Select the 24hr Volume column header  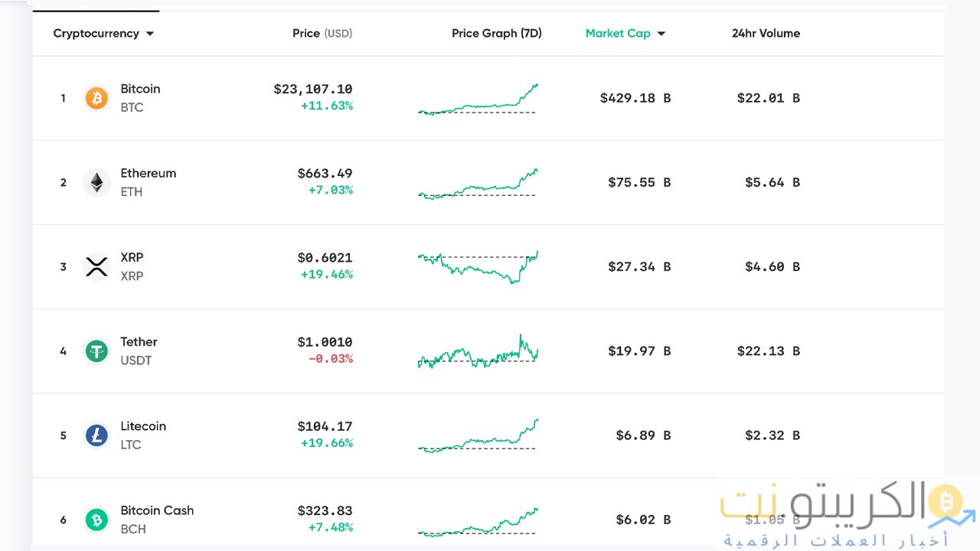pos(766,33)
